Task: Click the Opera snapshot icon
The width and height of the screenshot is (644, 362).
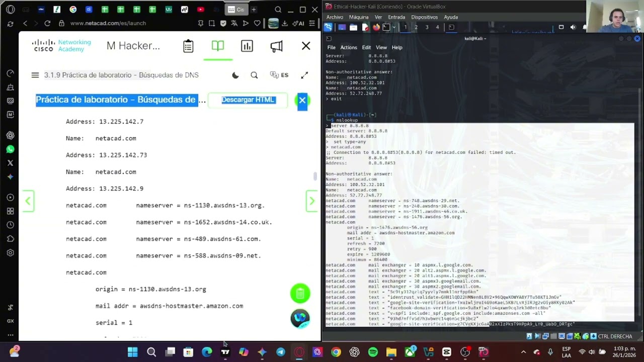Action: click(x=212, y=23)
